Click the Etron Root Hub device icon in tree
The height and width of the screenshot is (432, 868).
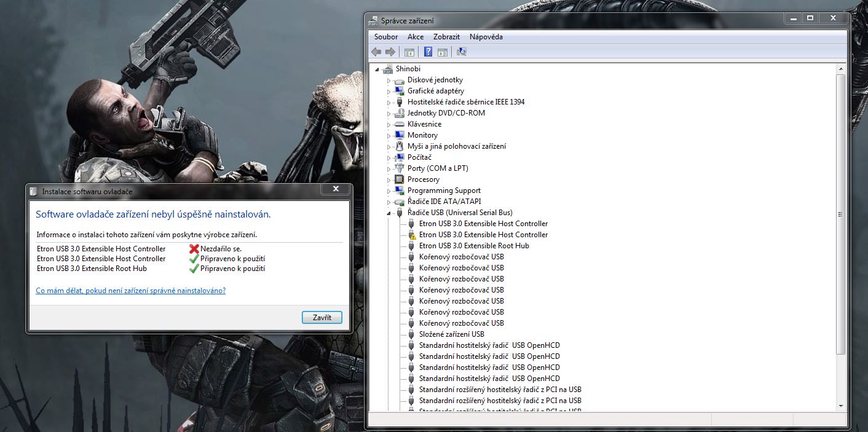pos(412,246)
